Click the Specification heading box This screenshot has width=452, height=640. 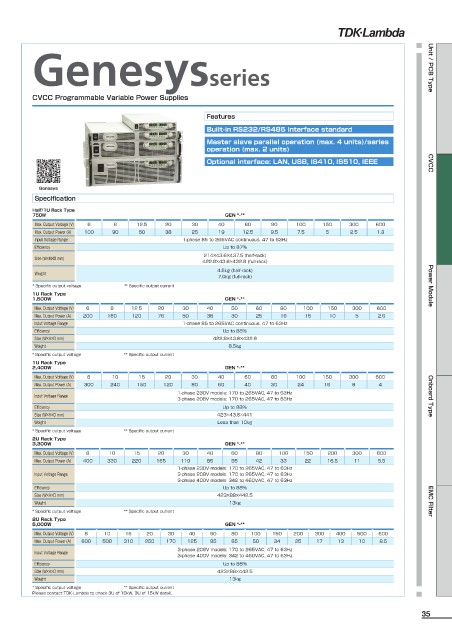click(x=213, y=198)
